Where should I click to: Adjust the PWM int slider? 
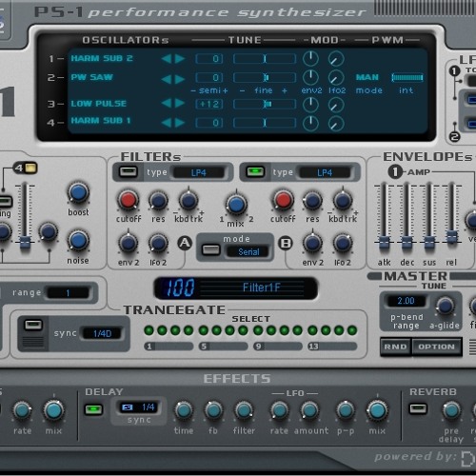pos(407,77)
